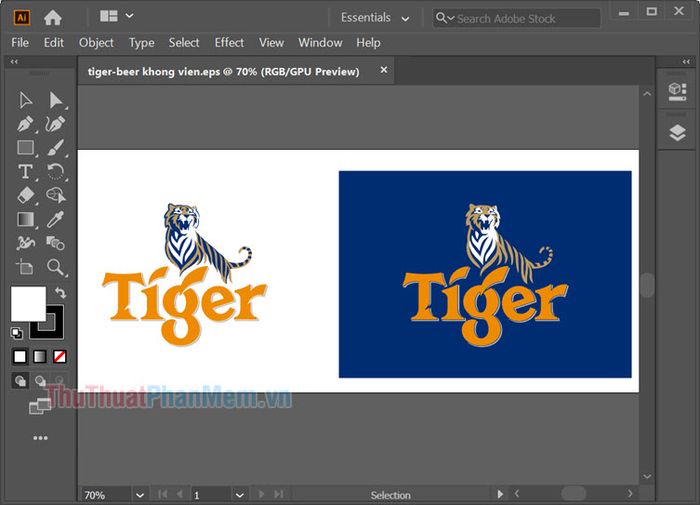The height and width of the screenshot is (505, 700).
Task: Select the Eyedropper tool
Action: point(55,219)
